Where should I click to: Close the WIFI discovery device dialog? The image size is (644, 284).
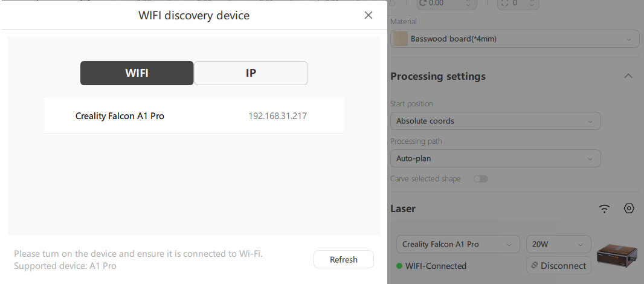point(369,15)
